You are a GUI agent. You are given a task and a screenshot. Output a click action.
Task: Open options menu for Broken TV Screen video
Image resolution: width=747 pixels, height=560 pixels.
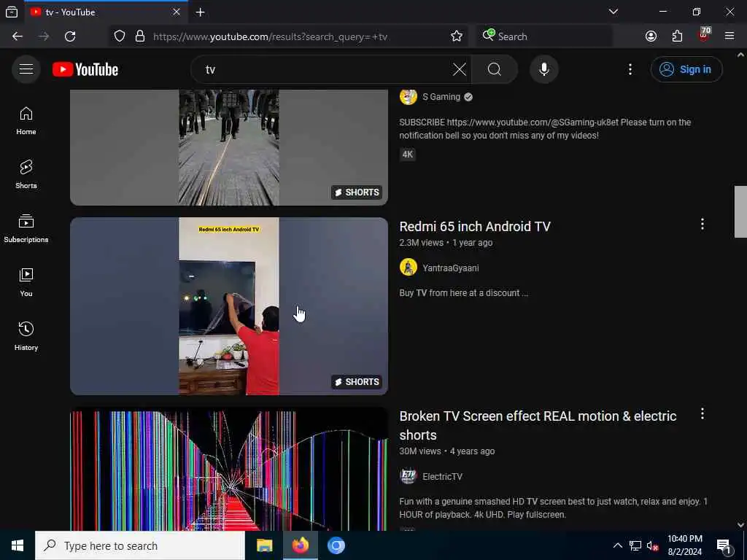[x=703, y=414]
